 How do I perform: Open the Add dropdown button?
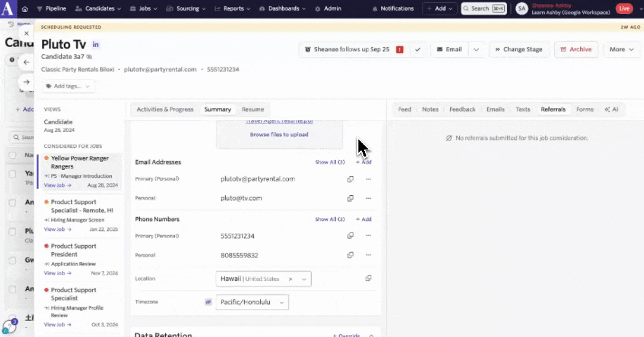click(x=439, y=8)
